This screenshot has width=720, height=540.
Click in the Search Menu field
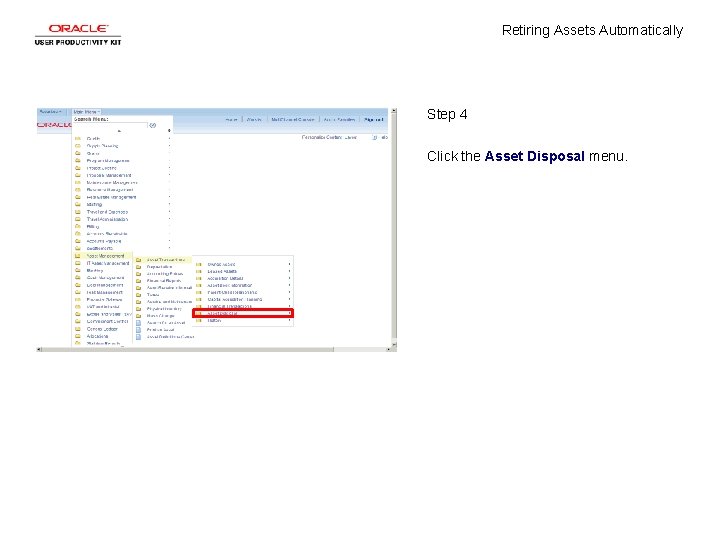pyautogui.click(x=111, y=125)
